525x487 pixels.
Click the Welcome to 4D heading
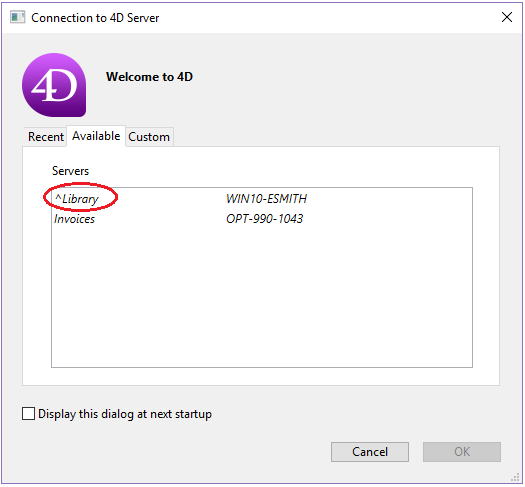coord(149,77)
